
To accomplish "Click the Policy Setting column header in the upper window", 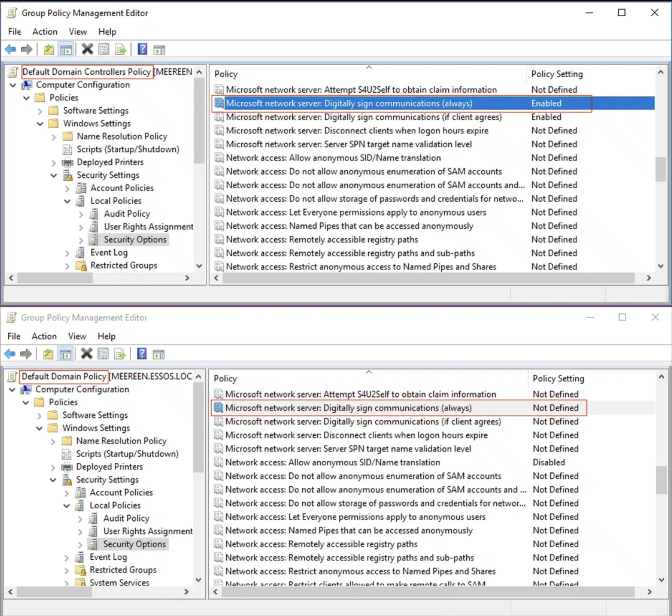I will pos(557,74).
